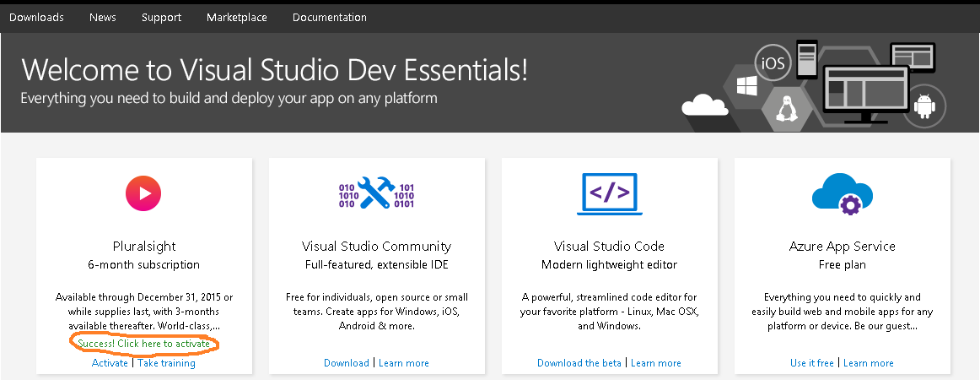
Task: Click 'Available through December 31, 2015' description
Action: 143,312
